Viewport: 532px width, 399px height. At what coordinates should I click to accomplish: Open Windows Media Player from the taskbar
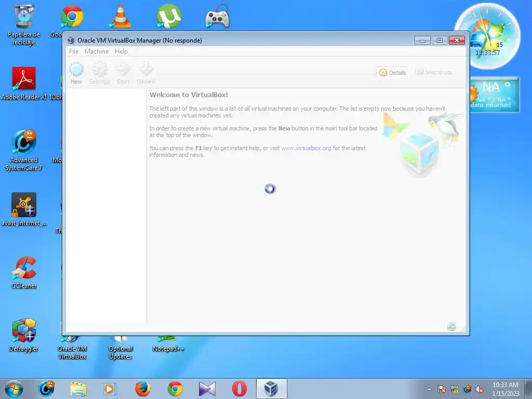pyautogui.click(x=110, y=389)
